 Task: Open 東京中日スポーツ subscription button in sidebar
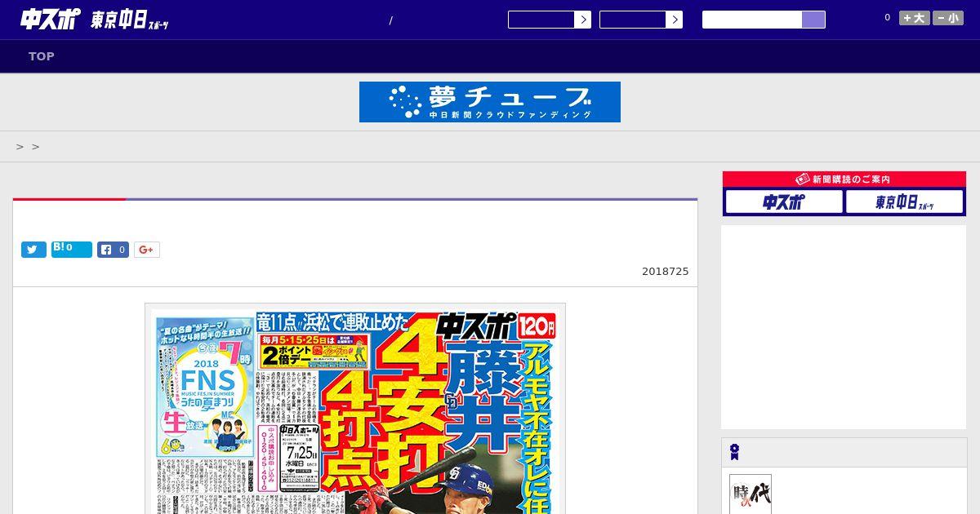pyautogui.click(x=904, y=202)
